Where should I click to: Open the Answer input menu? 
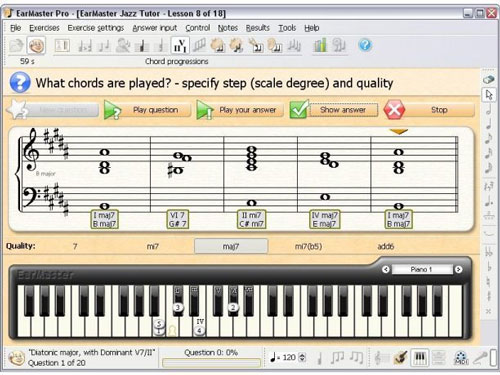[x=155, y=28]
